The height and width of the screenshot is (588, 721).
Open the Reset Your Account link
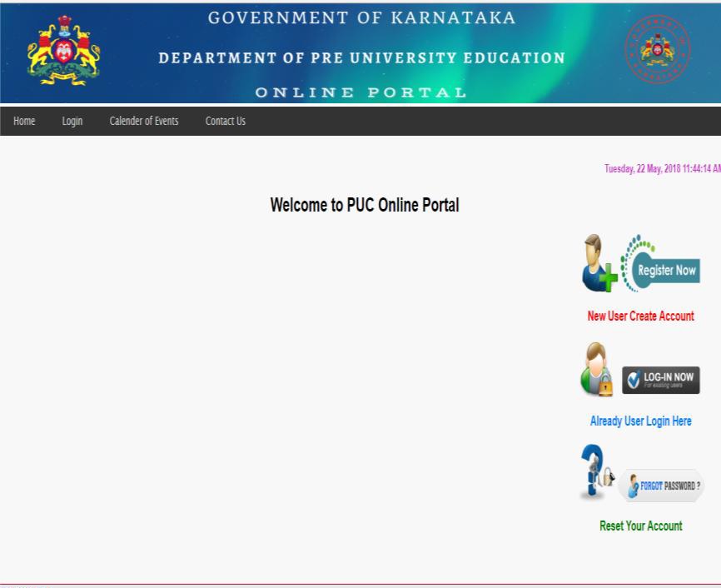(640, 526)
